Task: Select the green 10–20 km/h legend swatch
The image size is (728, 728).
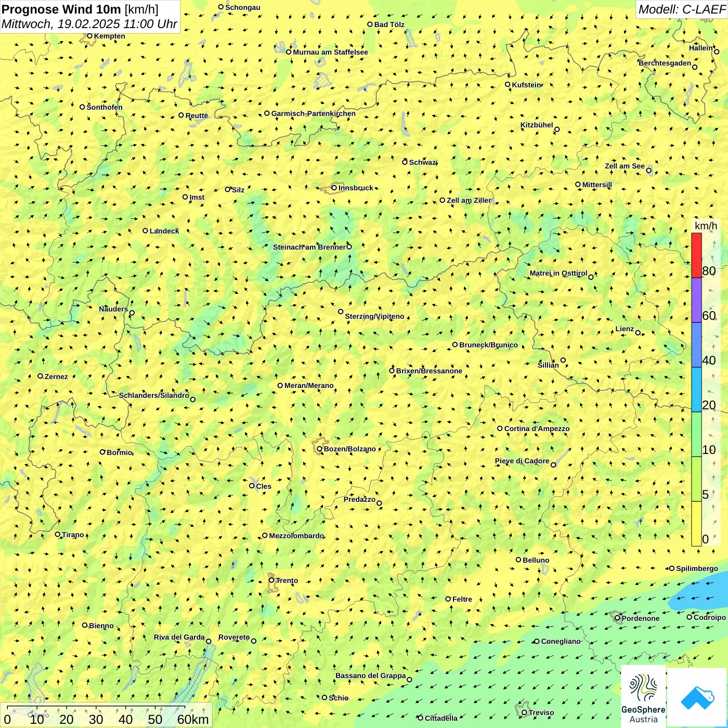Action: [x=696, y=435]
